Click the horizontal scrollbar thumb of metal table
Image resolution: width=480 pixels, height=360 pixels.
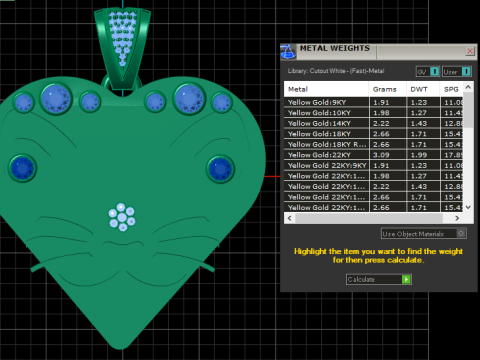[x=369, y=218]
